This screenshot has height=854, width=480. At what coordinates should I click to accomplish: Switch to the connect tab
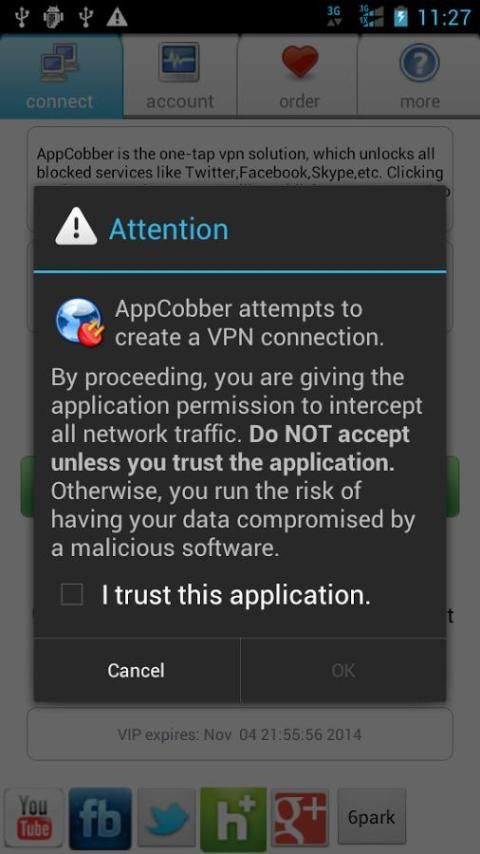[x=60, y=76]
